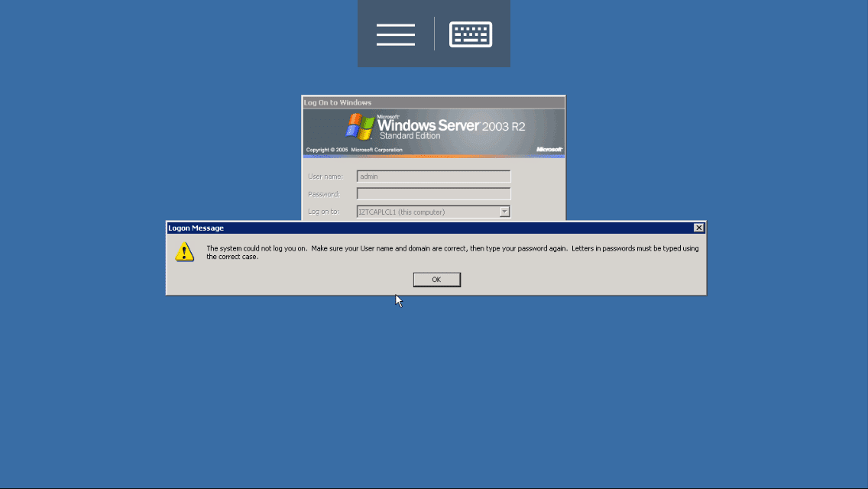Click the User name field containing admin
Screen dimensions: 868x489
[433, 176]
